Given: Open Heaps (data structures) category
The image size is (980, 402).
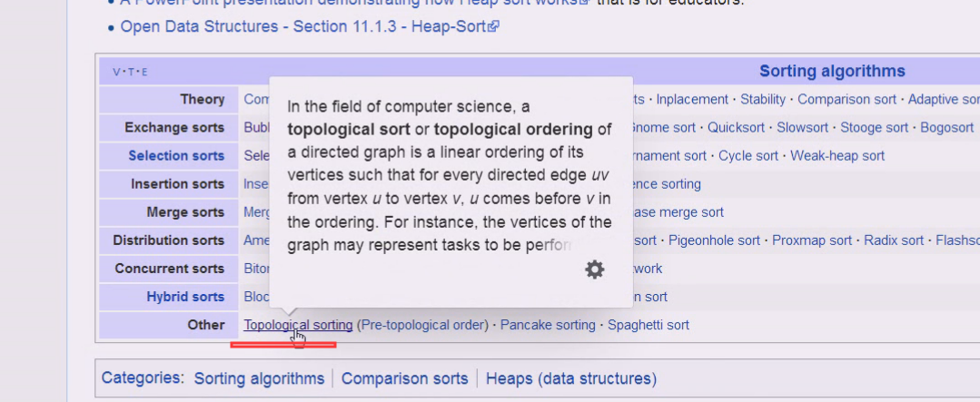Looking at the screenshot, I should (x=571, y=378).
